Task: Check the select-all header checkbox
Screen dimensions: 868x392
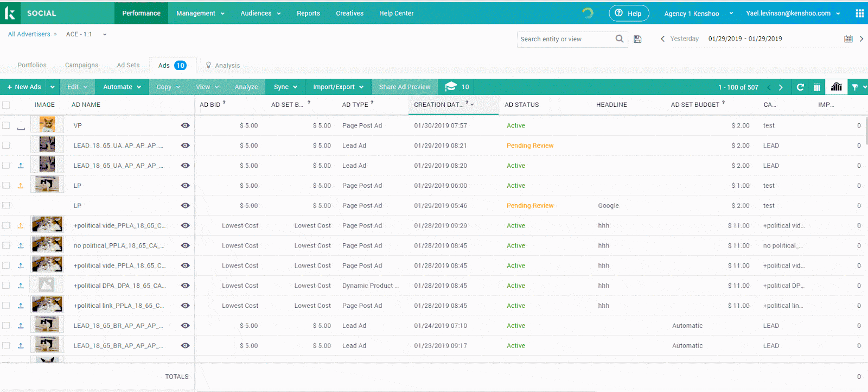Action: point(6,105)
